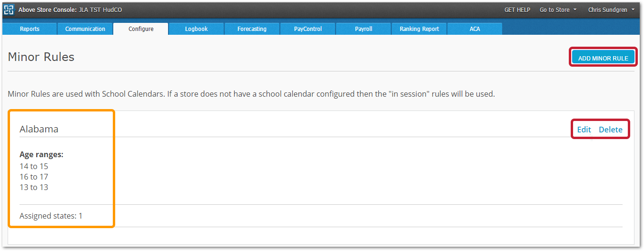Select the Ranking Report tab
Screen dimensions: 644x251
point(419,29)
